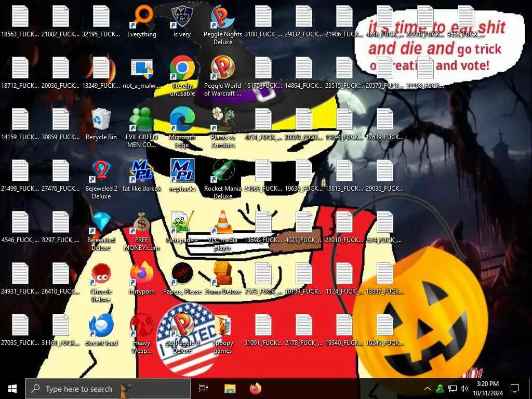The height and width of the screenshot is (399, 532).
Task: Select the 13249_FUCK... file
Action: tap(101, 73)
